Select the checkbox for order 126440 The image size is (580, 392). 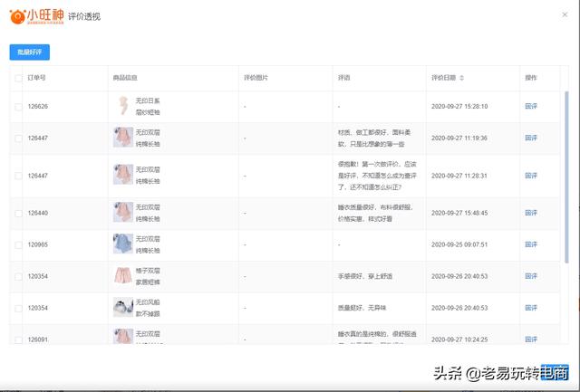tap(19, 213)
